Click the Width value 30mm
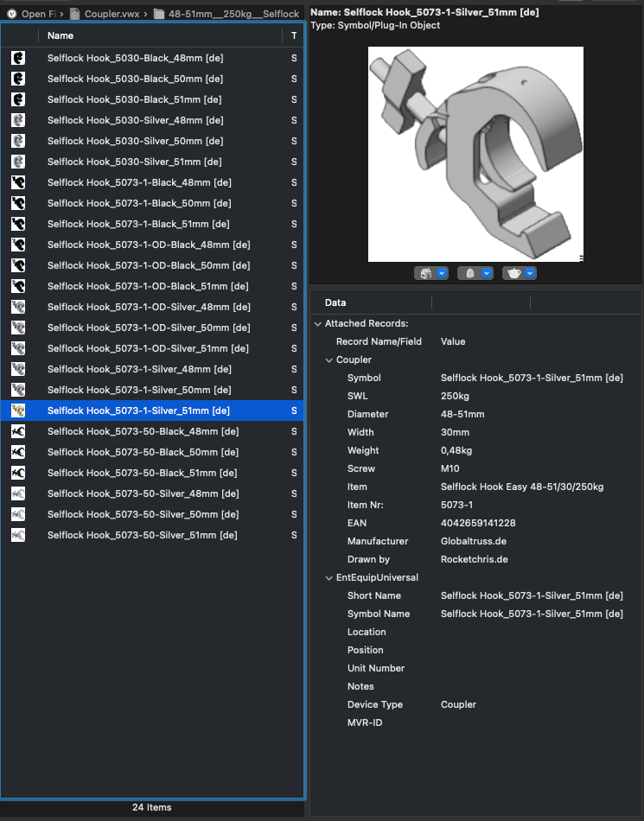The height and width of the screenshot is (821, 644). point(455,432)
